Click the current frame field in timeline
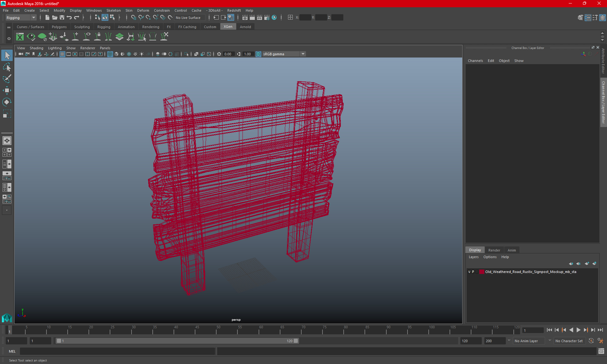This screenshot has width=607, height=364. click(533, 331)
